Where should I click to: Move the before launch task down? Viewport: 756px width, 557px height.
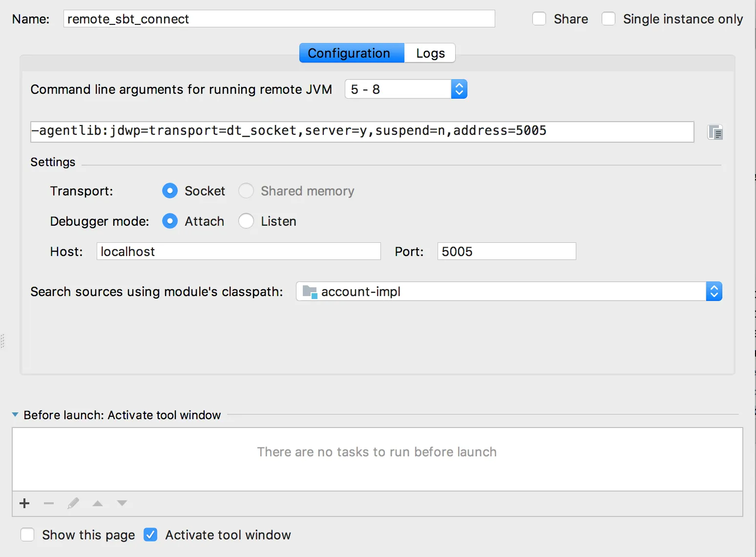point(122,503)
